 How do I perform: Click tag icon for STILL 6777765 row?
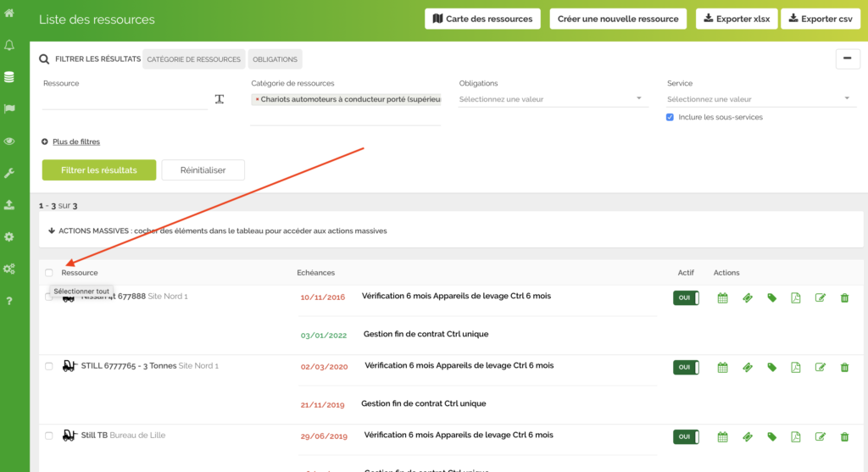(x=771, y=367)
